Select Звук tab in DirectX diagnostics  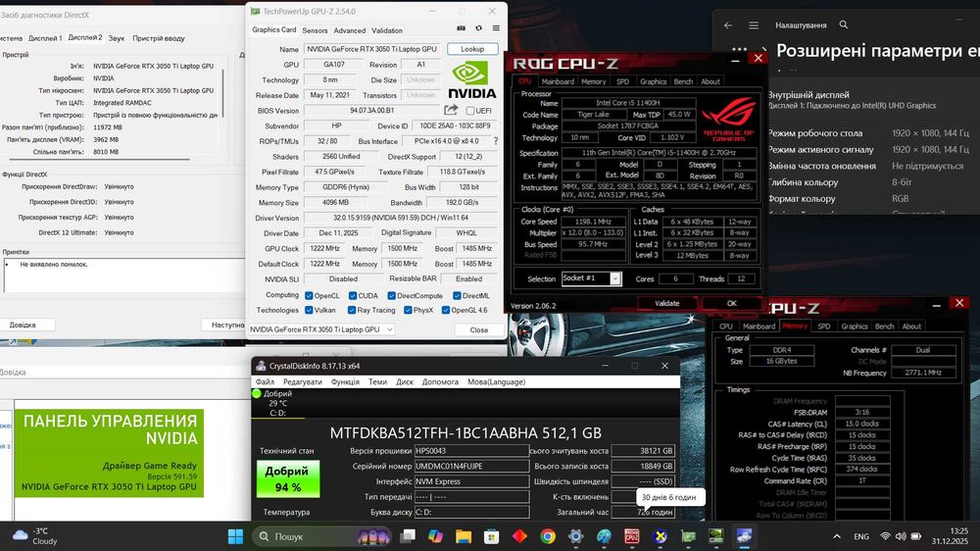(117, 38)
